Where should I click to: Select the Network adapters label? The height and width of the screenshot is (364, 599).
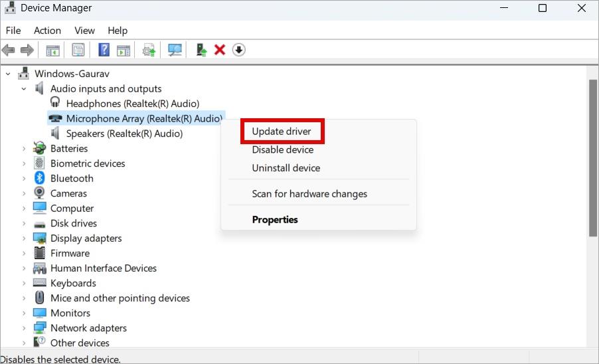[x=88, y=327]
